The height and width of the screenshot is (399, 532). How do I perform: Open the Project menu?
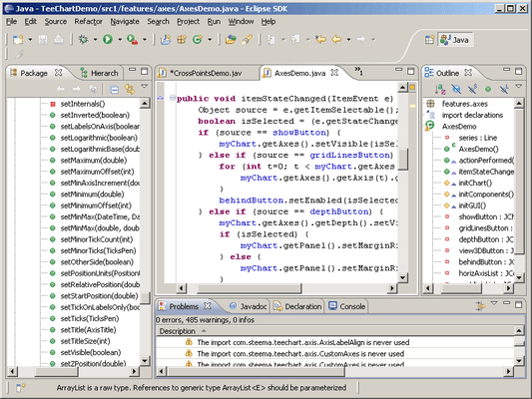point(189,22)
